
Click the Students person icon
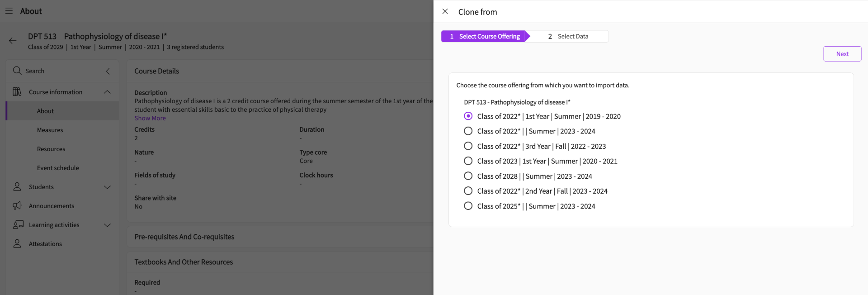coord(17,187)
